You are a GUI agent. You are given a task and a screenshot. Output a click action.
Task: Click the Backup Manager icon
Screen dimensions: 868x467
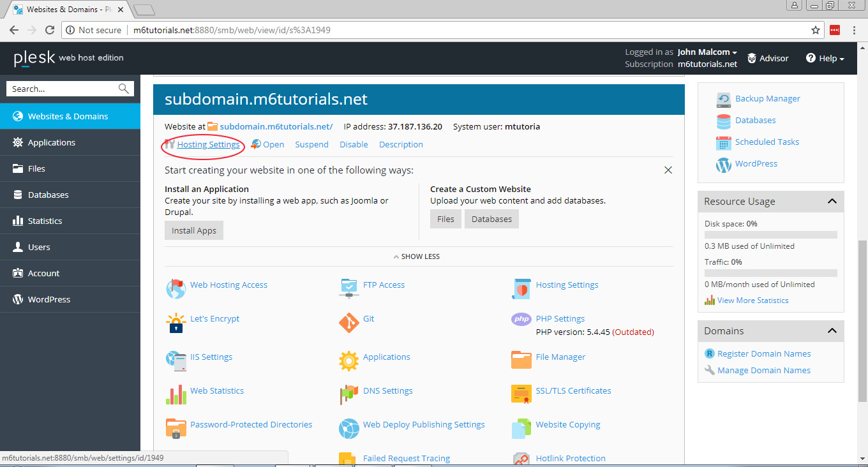[x=723, y=100]
